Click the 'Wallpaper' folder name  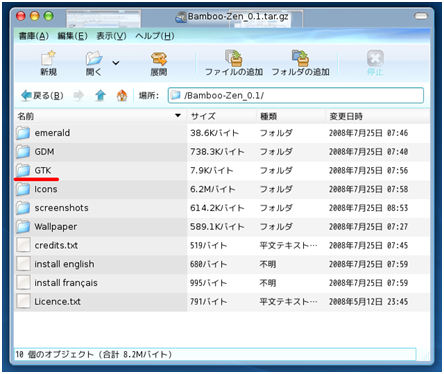pyautogui.click(x=56, y=227)
